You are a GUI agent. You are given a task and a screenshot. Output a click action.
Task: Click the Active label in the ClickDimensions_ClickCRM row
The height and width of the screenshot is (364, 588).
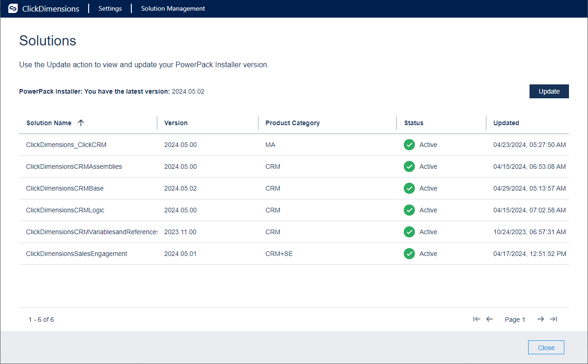[428, 145]
